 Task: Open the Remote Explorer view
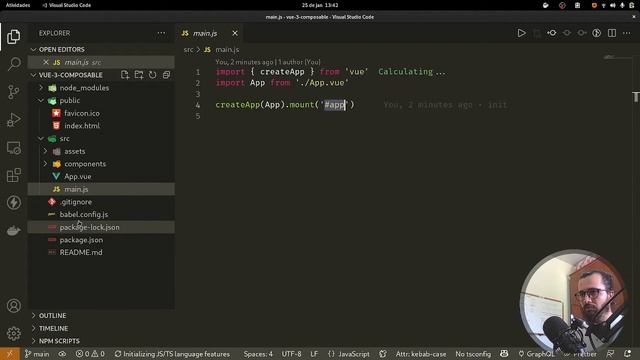click(x=13, y=147)
